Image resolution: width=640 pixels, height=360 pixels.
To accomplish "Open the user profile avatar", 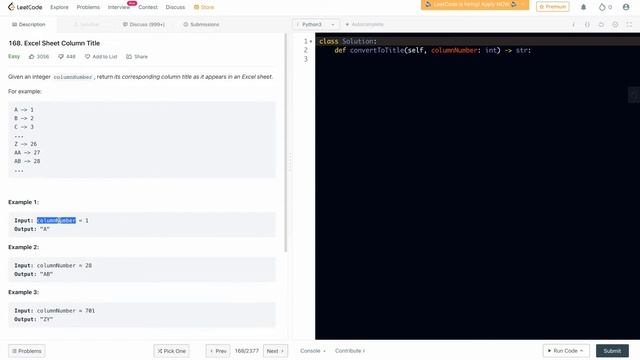I will tap(626, 7).
